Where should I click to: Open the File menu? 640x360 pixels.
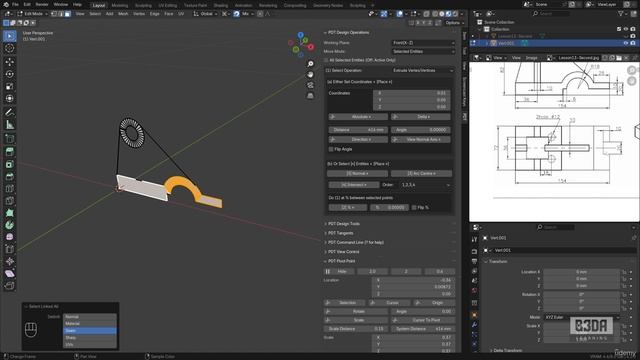[x=15, y=4]
